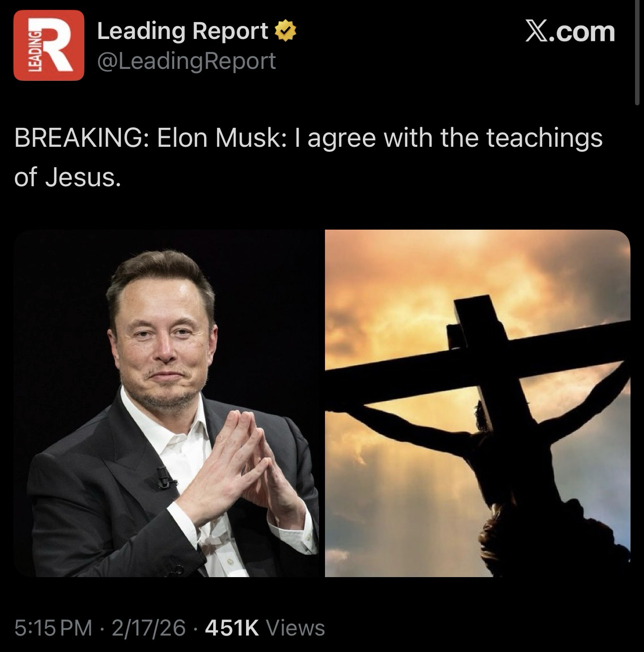Click "of Jesus." on the second text line

(67, 178)
